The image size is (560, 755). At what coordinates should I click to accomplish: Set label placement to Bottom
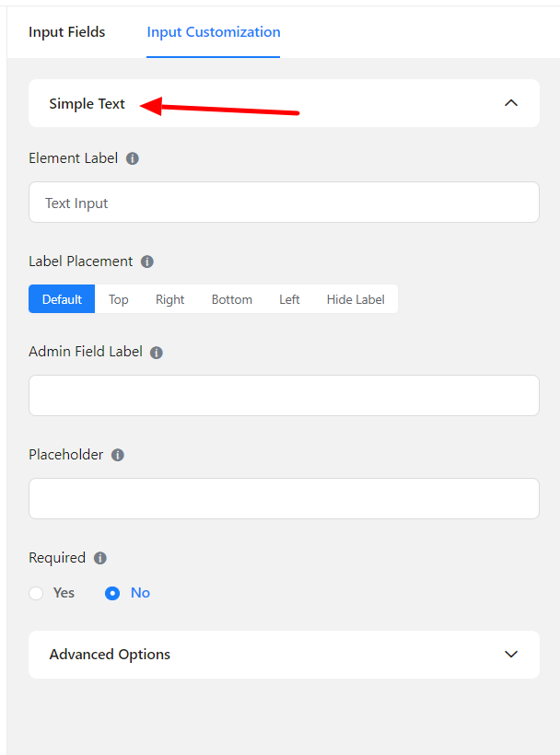232,299
